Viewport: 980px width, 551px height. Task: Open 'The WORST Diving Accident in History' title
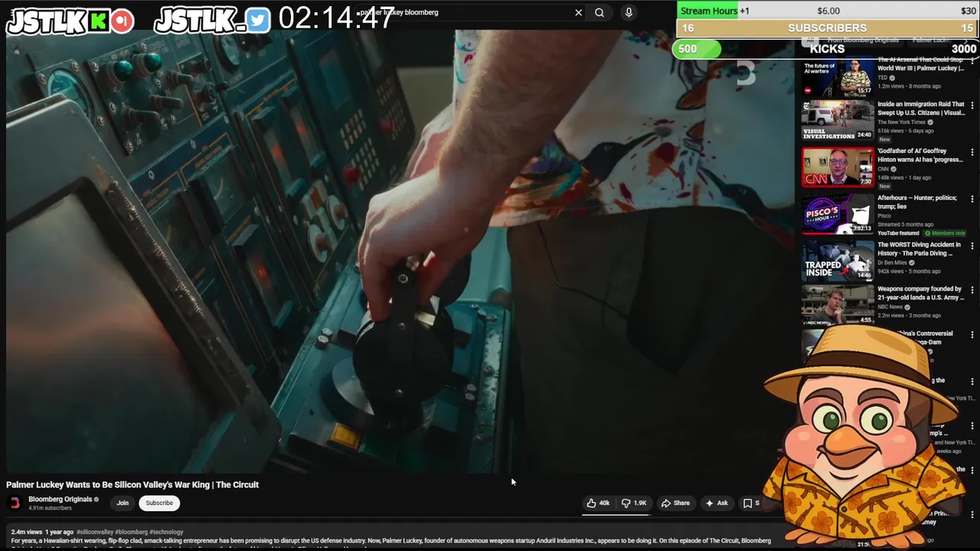[919, 249]
